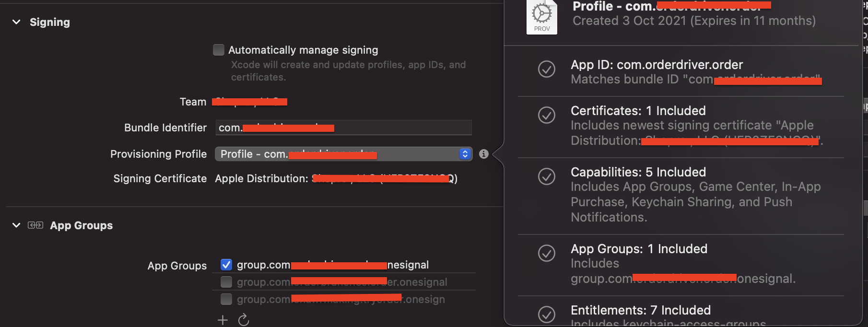Collapse the App Groups section chevron
Screen dimensions: 868x327
(16, 225)
